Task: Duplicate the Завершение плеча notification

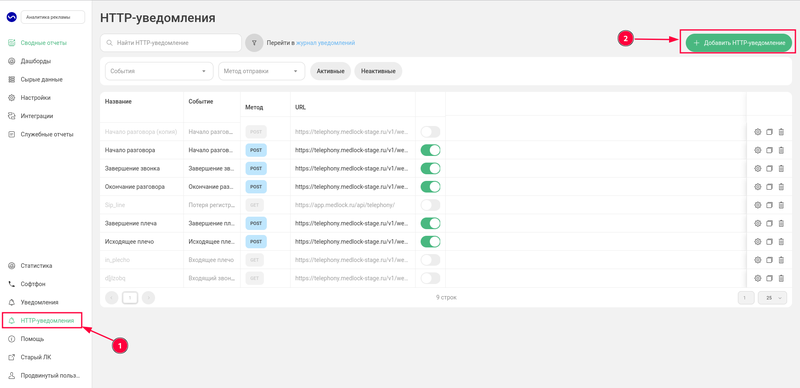Action: click(x=770, y=224)
